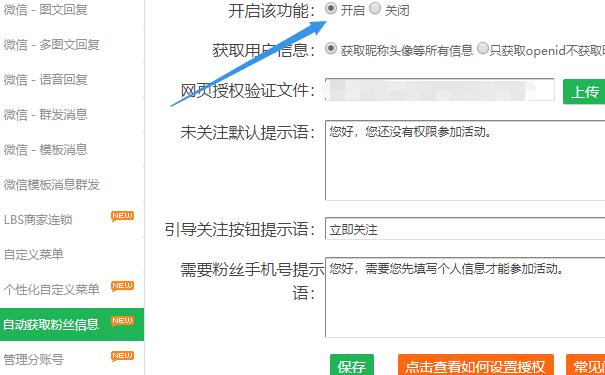605x375 pixels.
Task: Open 个性化自定义菜单 sidebar item
Action: (x=52, y=289)
